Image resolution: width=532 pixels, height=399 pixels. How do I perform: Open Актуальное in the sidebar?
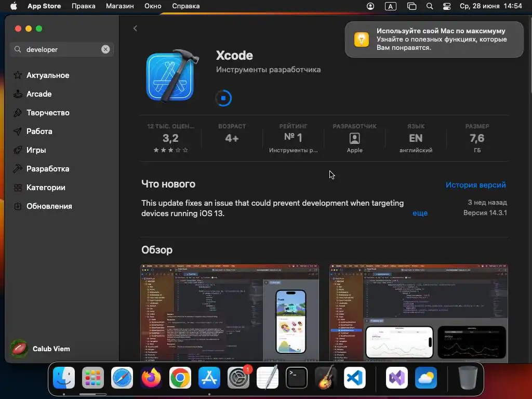pyautogui.click(x=48, y=75)
